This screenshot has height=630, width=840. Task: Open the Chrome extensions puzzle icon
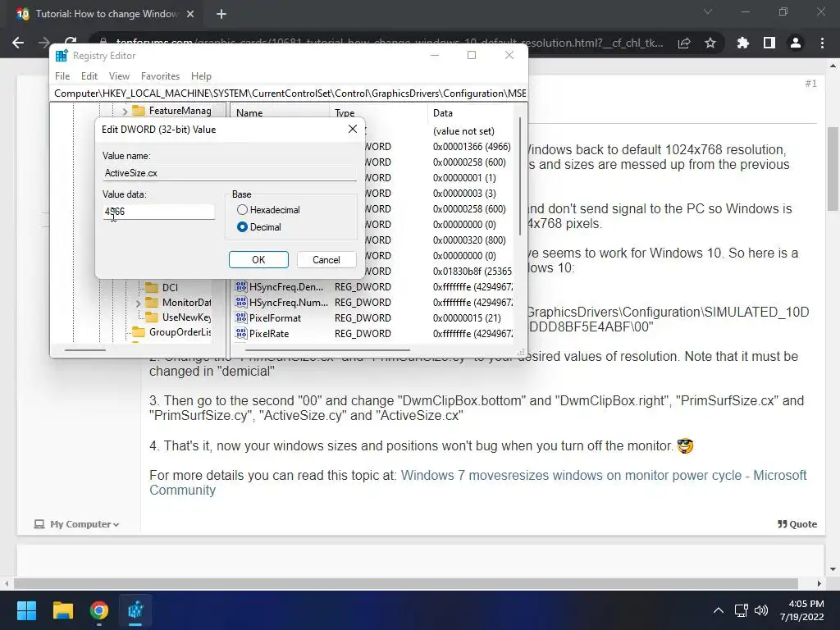[x=743, y=43]
